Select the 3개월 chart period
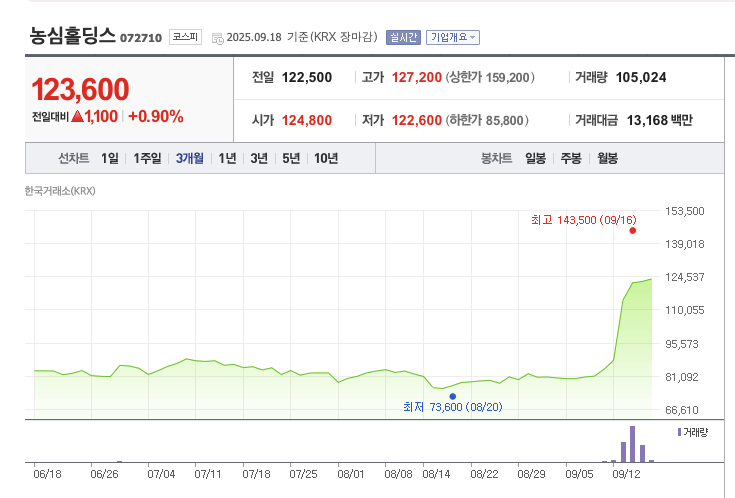The image size is (735, 498). coord(190,158)
